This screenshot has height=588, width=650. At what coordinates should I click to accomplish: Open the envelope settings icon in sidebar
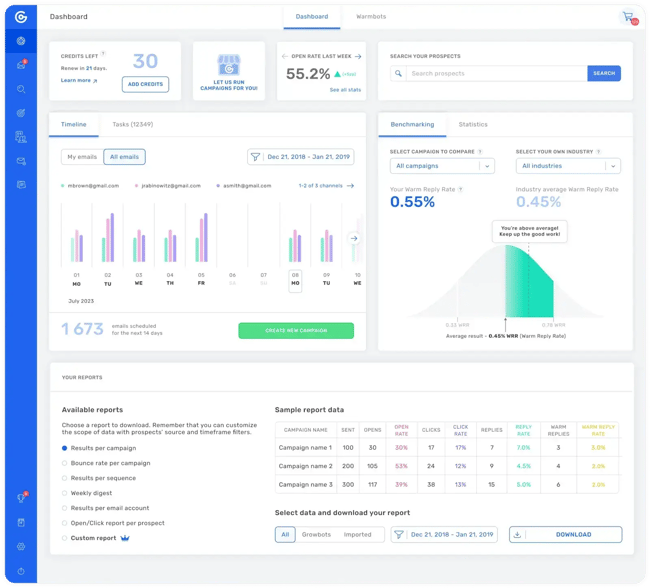pos(21,161)
